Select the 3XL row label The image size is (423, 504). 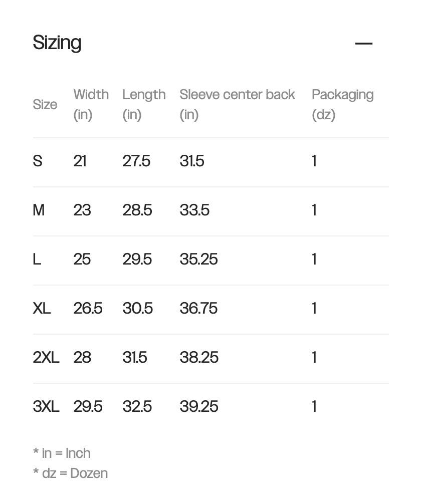coord(46,407)
